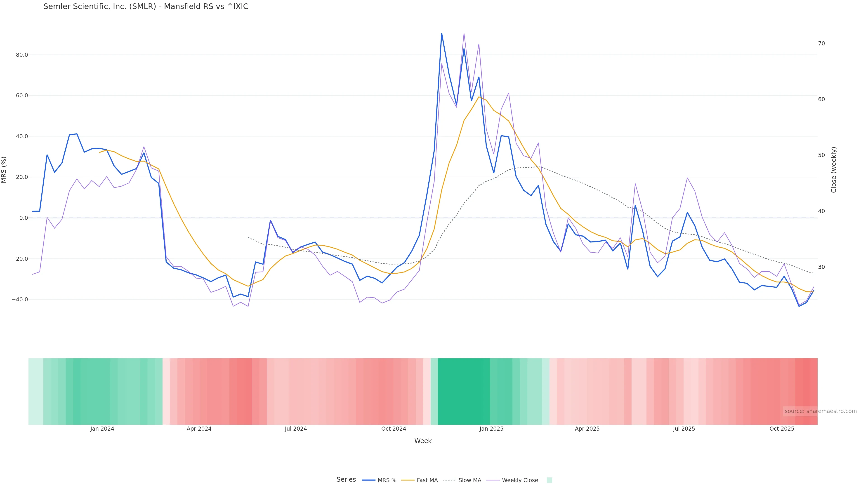
Task: Click the blue MRS % legend line icon
Action: click(369, 480)
